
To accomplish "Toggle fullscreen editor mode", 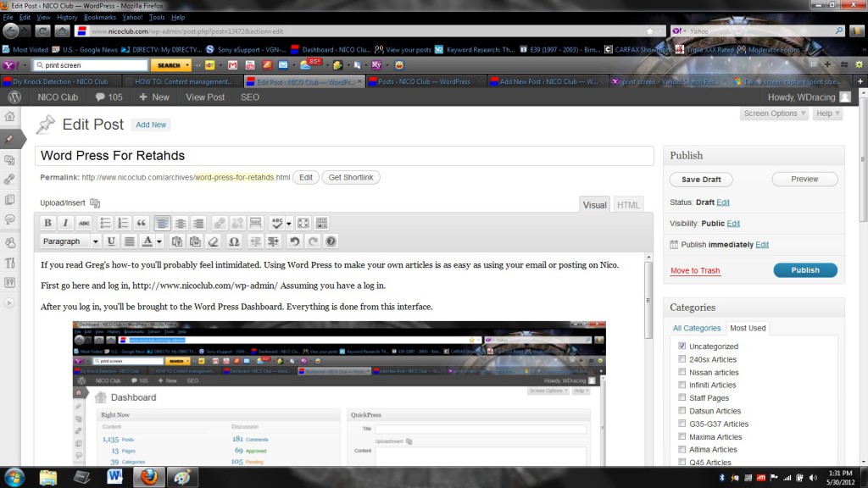I will tap(303, 223).
